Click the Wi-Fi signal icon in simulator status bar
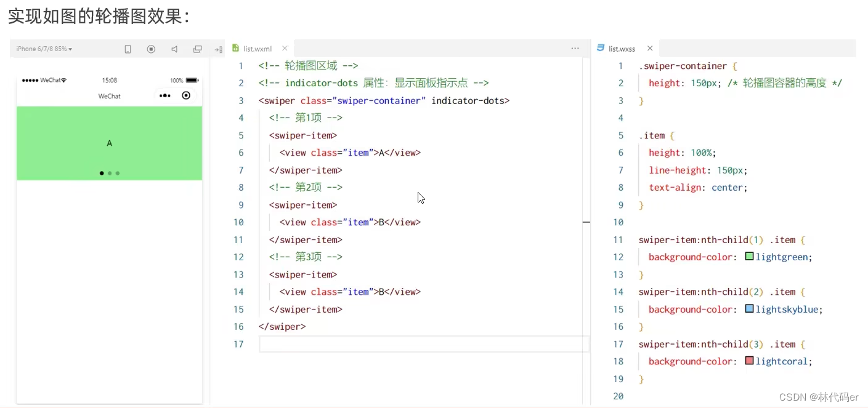The height and width of the screenshot is (408, 868). pos(63,80)
